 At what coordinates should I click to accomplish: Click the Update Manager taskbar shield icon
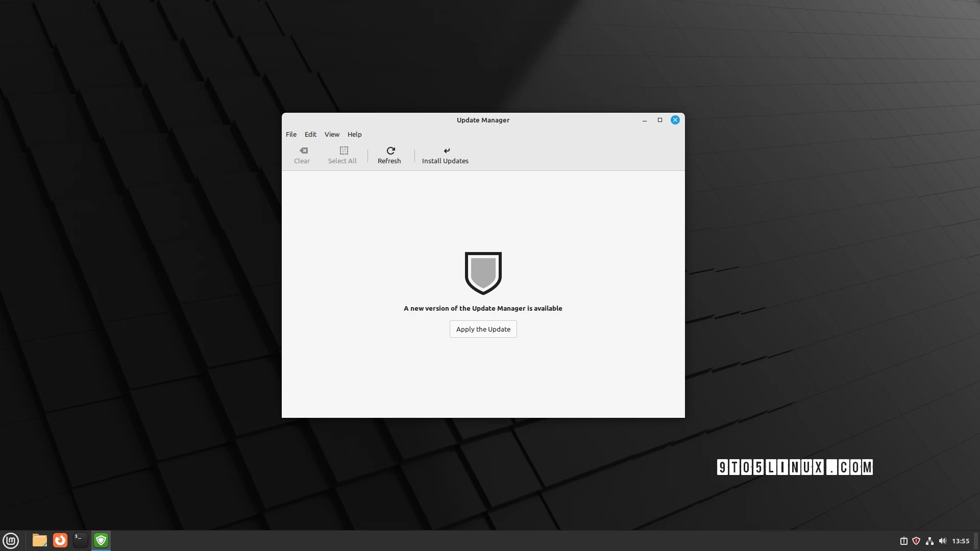tap(101, 540)
